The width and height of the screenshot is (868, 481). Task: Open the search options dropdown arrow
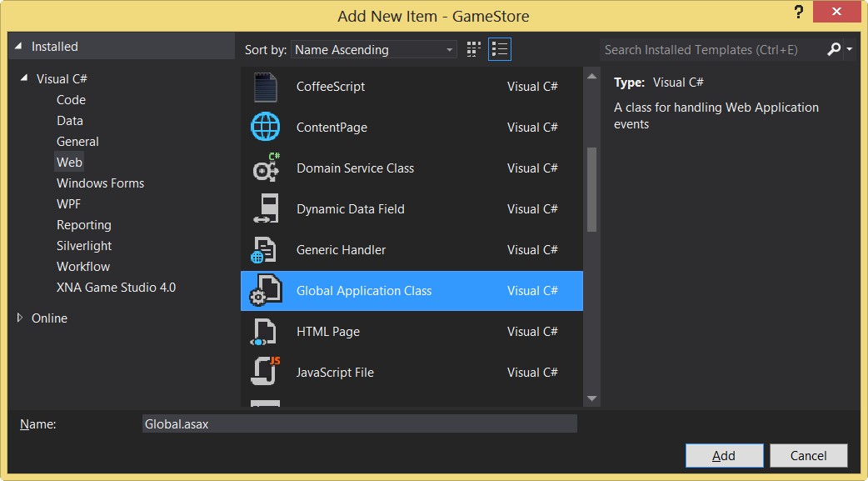(849, 50)
